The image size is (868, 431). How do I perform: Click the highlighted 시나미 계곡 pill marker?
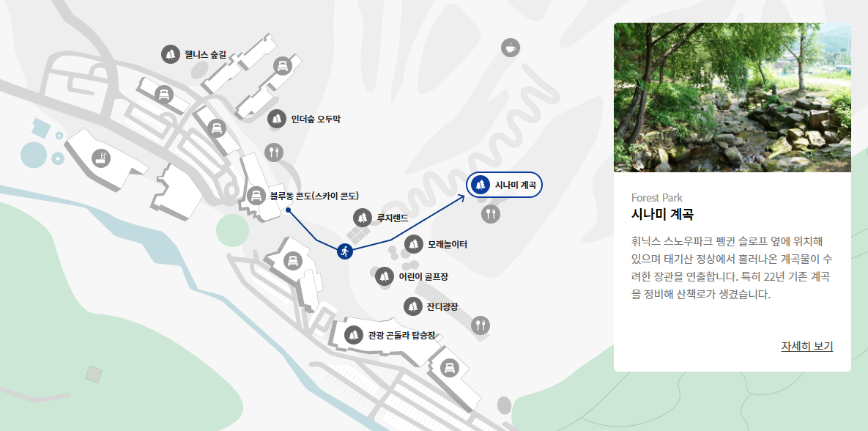(504, 185)
